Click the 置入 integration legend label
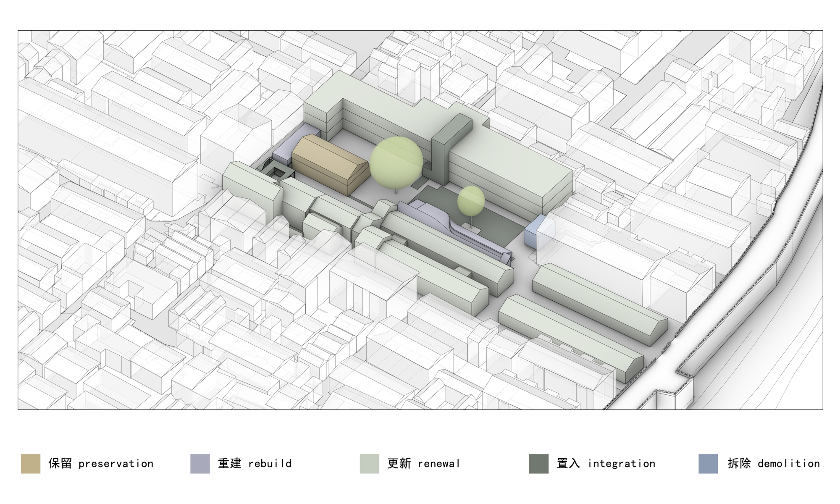Screen dimensions: 840x504 (x=606, y=464)
